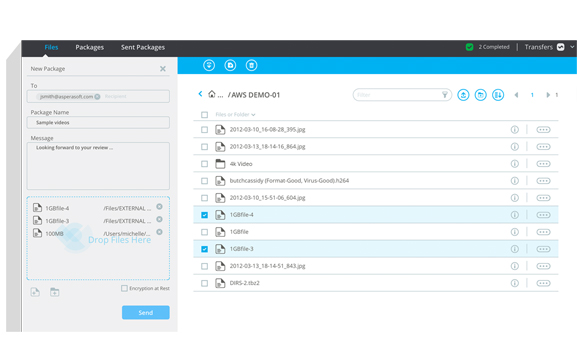Click the copy/move icon in blue toolbar
The image size is (580, 363).
[x=230, y=65]
